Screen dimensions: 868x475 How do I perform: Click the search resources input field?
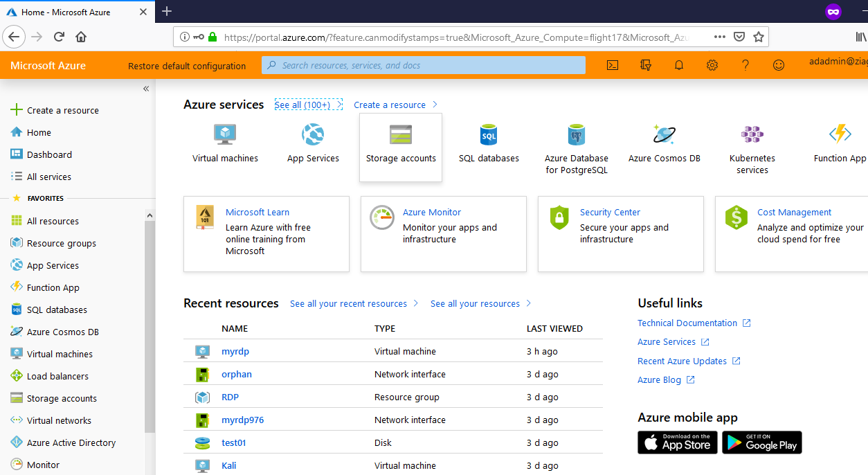point(423,65)
